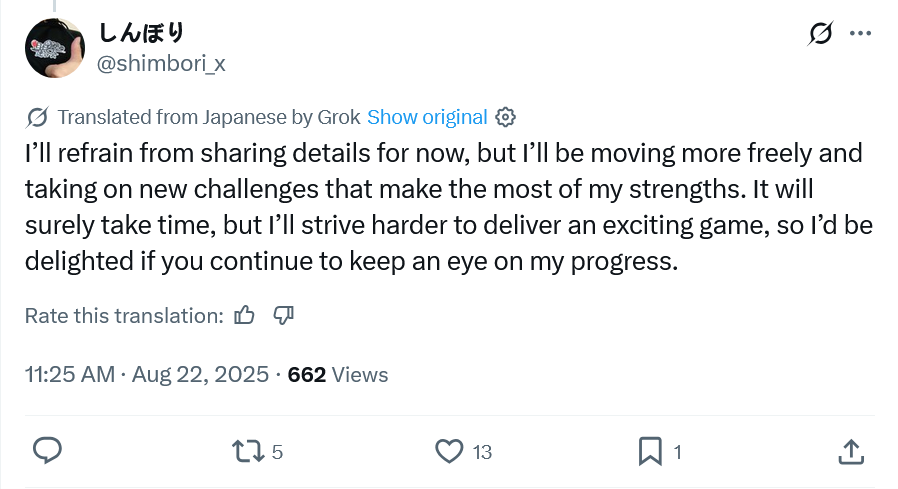Like the post with the heart icon

click(x=449, y=451)
